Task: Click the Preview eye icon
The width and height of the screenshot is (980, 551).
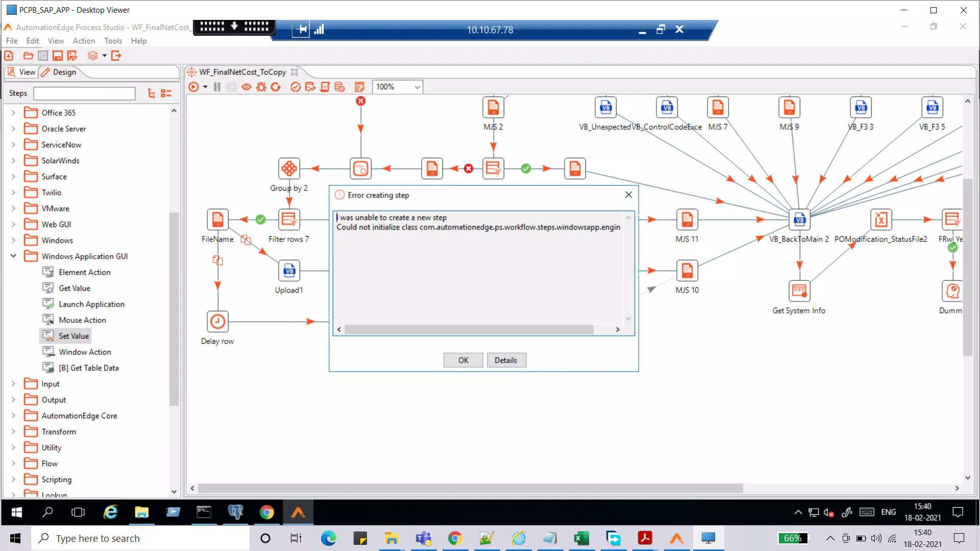Action: click(247, 87)
